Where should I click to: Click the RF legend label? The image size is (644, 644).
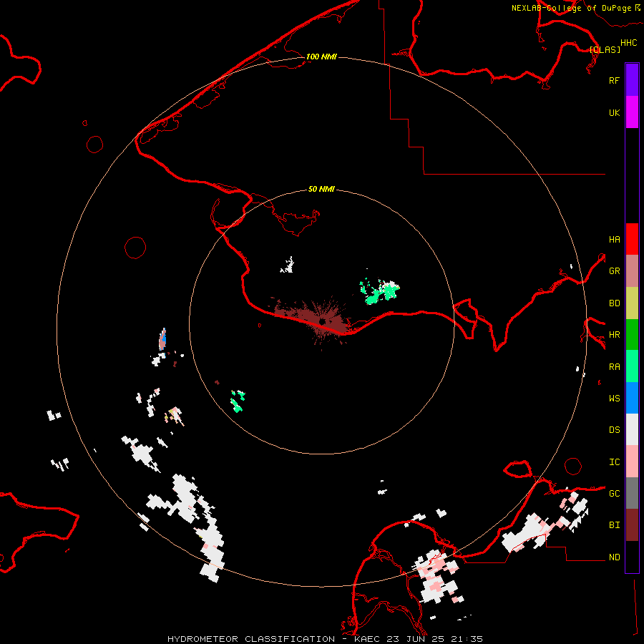pos(614,80)
